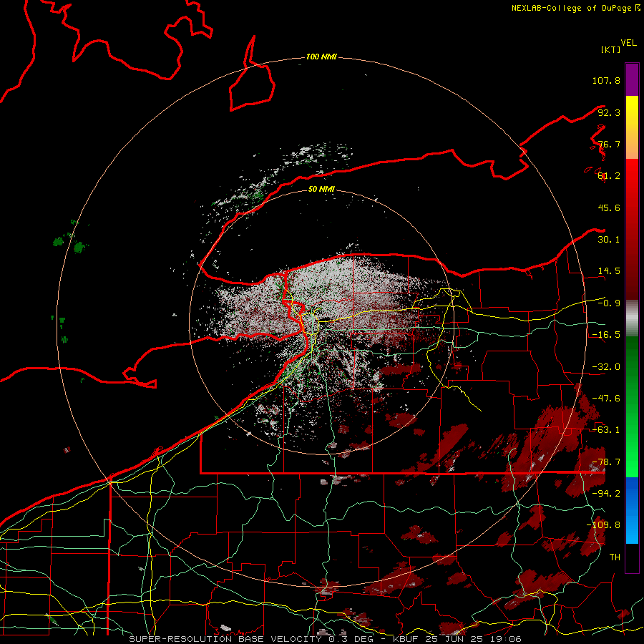Pick the green inbound segment of the color bar

pos(632,406)
